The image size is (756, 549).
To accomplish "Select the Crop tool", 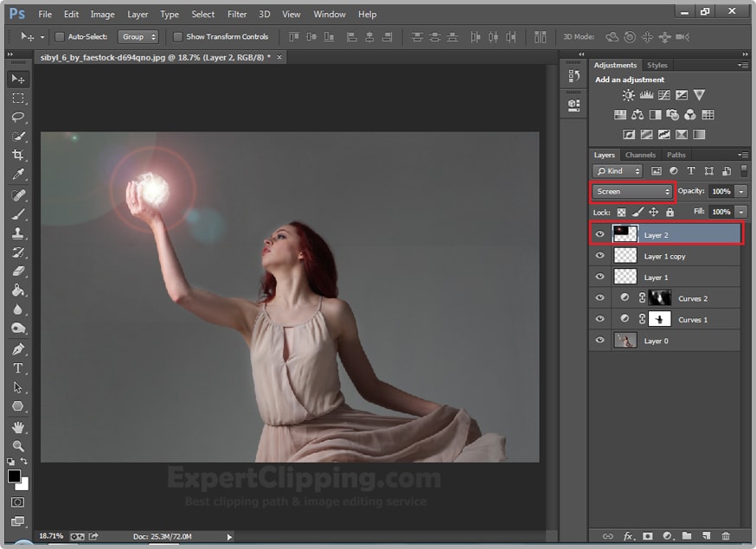I will click(x=18, y=156).
